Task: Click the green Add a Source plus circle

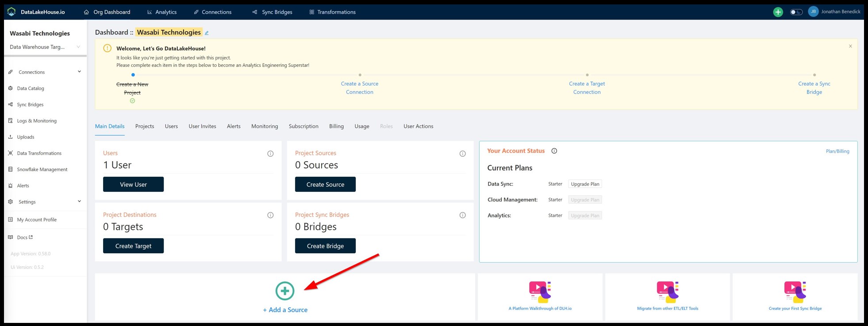Action: pos(285,291)
